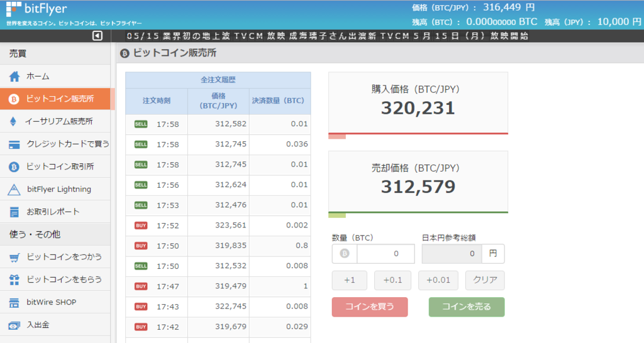
Task: Open イーサリアム販売所 menu item
Action: (55, 121)
